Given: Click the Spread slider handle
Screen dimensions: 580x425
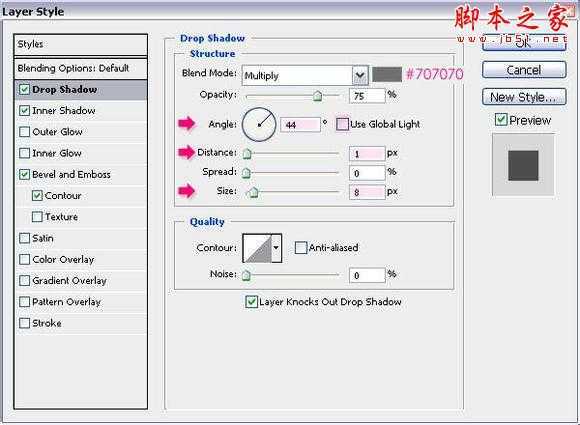Looking at the screenshot, I should (246, 173).
